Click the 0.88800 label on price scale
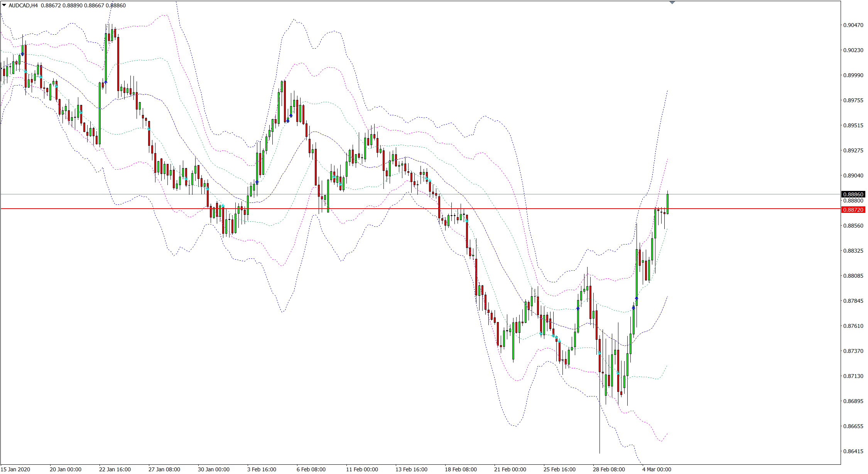The width and height of the screenshot is (868, 474). pyautogui.click(x=853, y=201)
